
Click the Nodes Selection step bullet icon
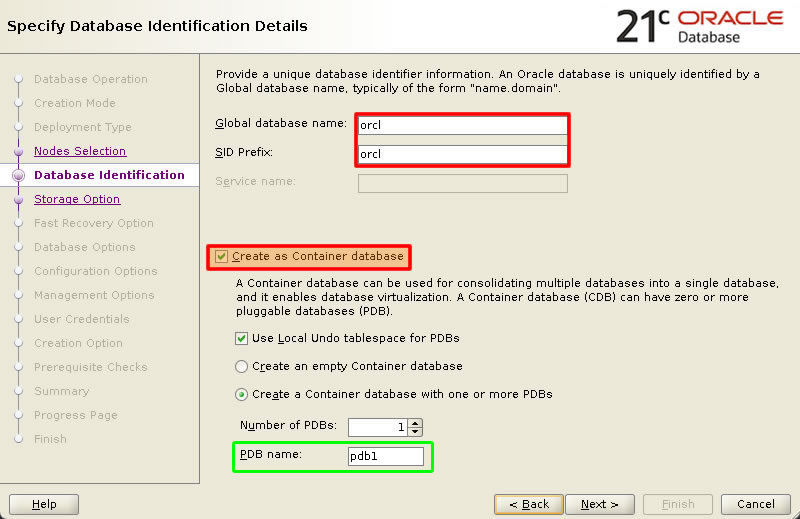(x=19, y=152)
